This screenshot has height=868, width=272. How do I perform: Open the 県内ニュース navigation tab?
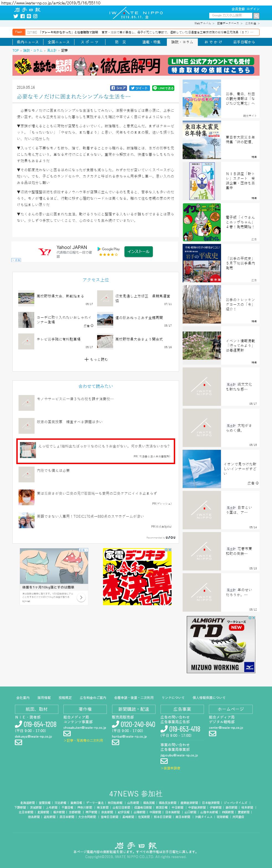[28, 42]
